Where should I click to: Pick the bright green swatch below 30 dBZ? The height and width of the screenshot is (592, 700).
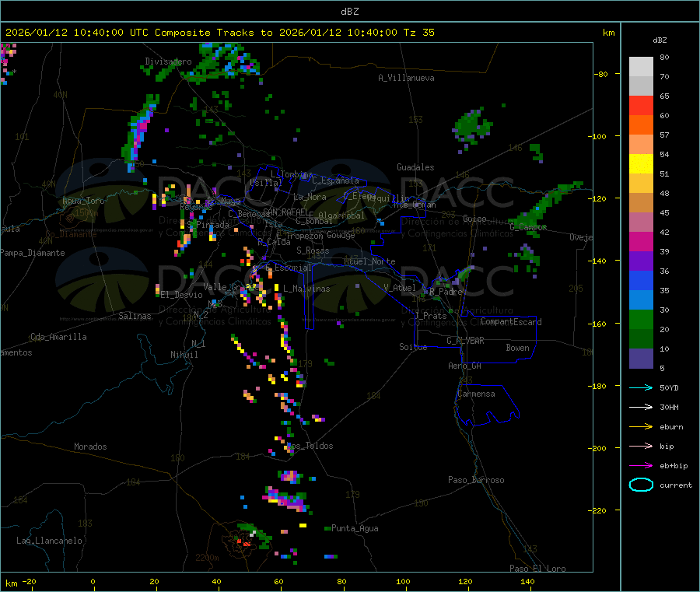click(641, 320)
